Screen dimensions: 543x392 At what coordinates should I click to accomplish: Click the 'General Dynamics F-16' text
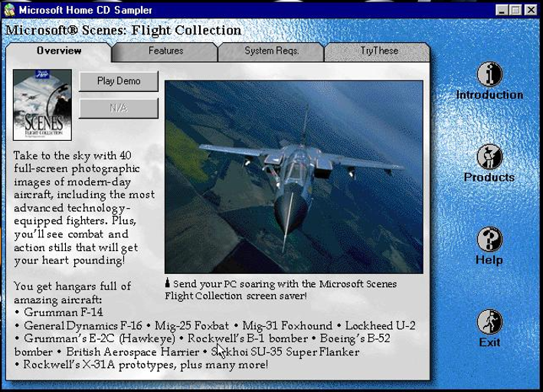click(83, 326)
